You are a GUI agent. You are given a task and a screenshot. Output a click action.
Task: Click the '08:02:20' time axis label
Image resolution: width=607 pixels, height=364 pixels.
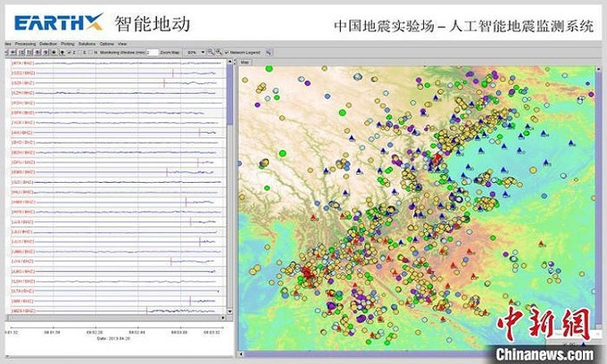pyautogui.click(x=95, y=332)
